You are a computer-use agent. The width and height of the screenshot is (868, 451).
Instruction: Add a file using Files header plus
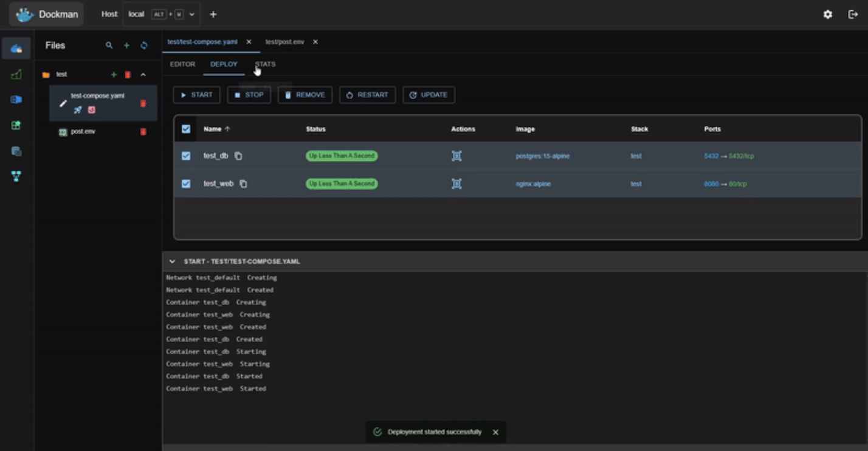(126, 45)
